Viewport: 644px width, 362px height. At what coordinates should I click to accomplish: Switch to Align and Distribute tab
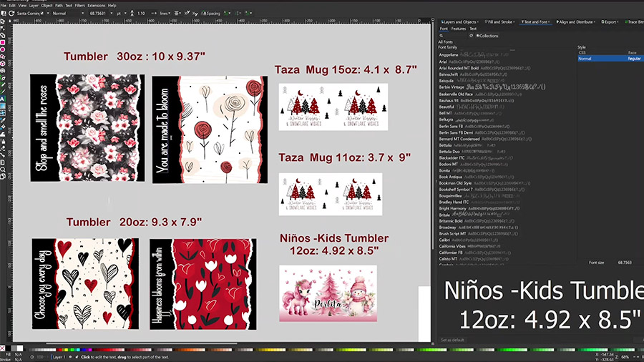point(575,21)
